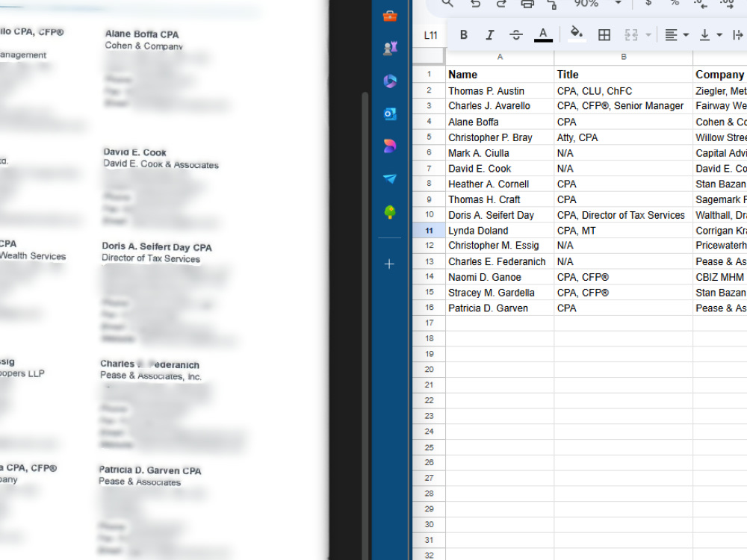Select cell Naomi D. Ganoe
Image resolution: width=747 pixels, height=560 pixels.
coord(500,277)
